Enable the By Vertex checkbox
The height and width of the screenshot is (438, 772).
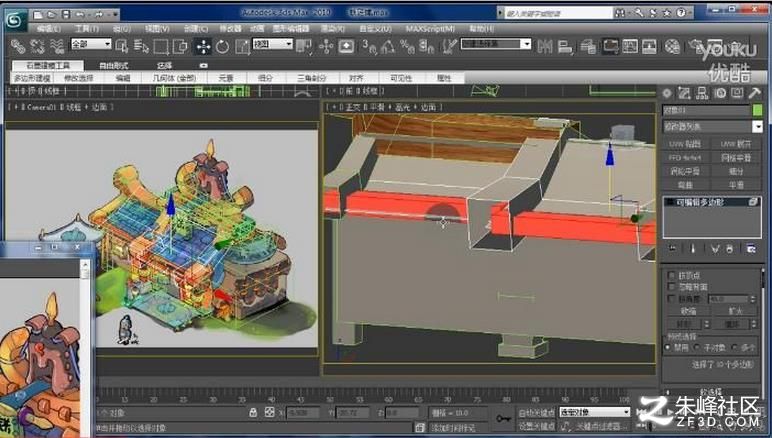point(671,275)
